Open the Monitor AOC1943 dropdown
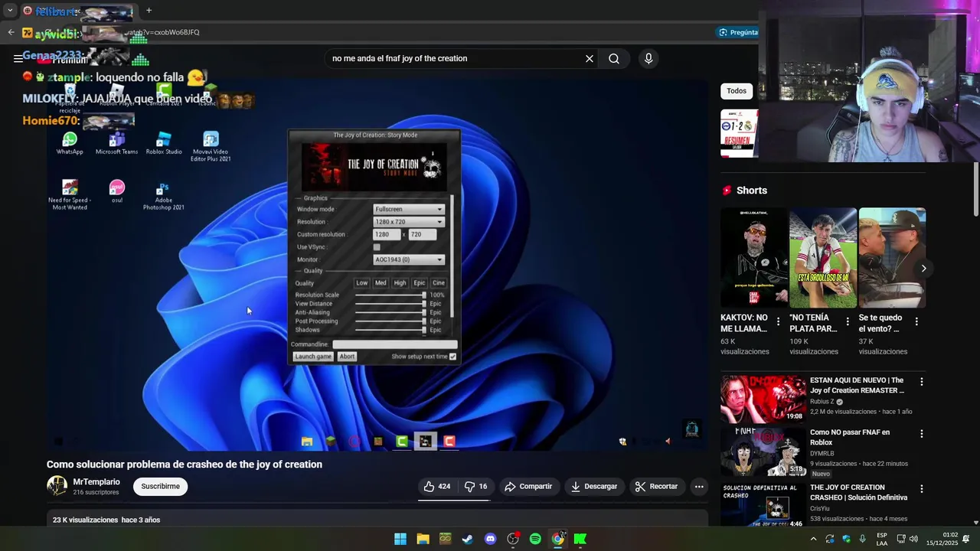 click(x=408, y=259)
